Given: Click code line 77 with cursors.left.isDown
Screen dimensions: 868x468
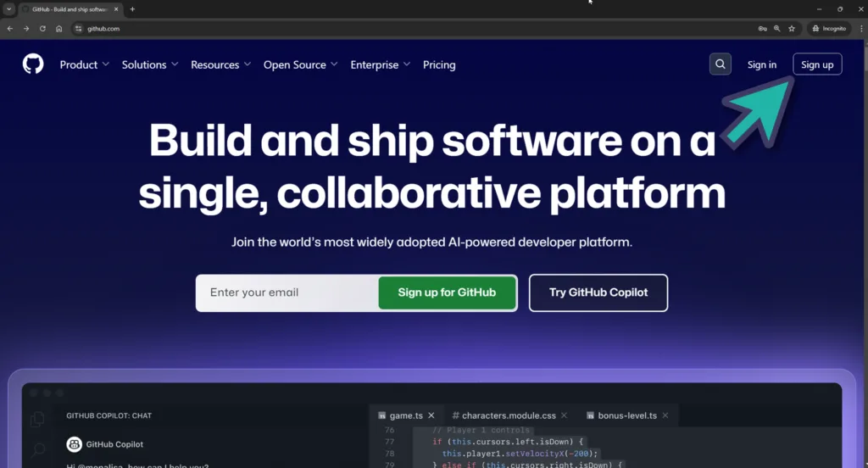Looking at the screenshot, I should coord(507,442).
